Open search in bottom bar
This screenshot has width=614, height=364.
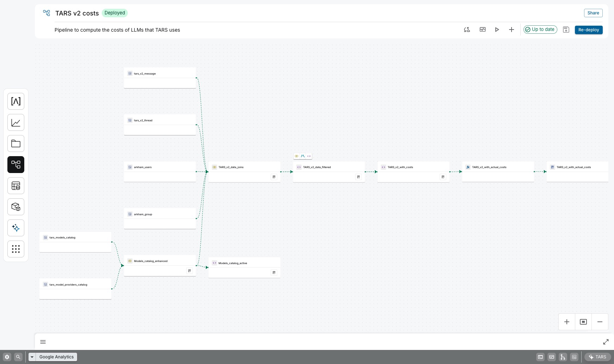(x=18, y=357)
